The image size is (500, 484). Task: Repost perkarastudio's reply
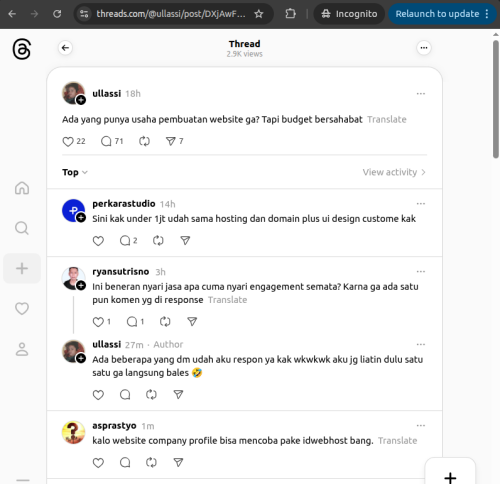point(158,241)
